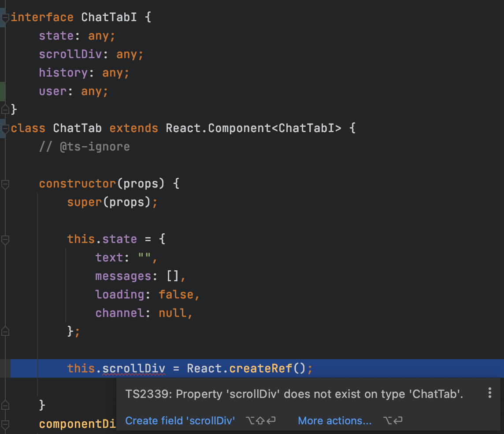Click the ChatTabI interface name

coord(109,17)
